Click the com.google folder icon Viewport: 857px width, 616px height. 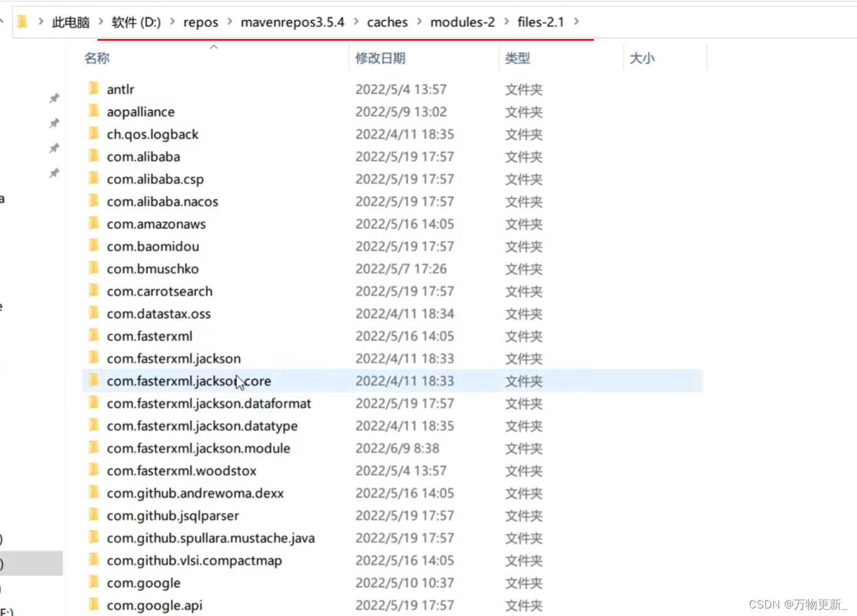point(94,582)
